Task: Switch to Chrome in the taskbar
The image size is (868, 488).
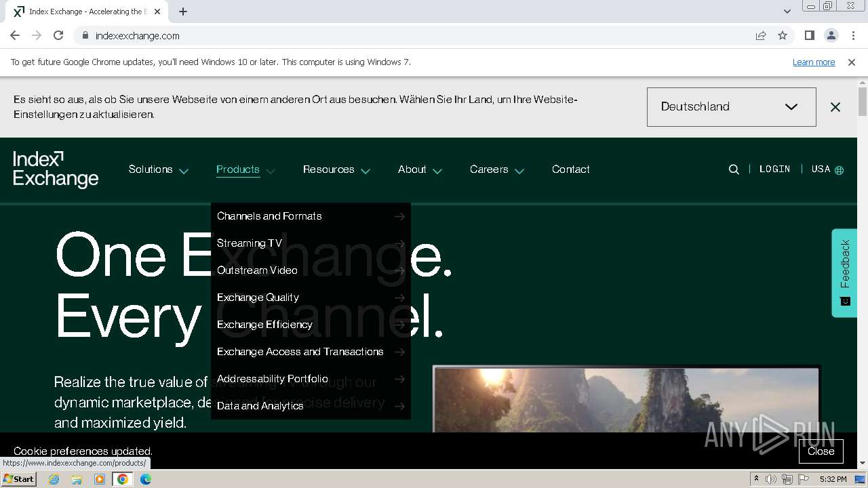Action: (x=123, y=479)
